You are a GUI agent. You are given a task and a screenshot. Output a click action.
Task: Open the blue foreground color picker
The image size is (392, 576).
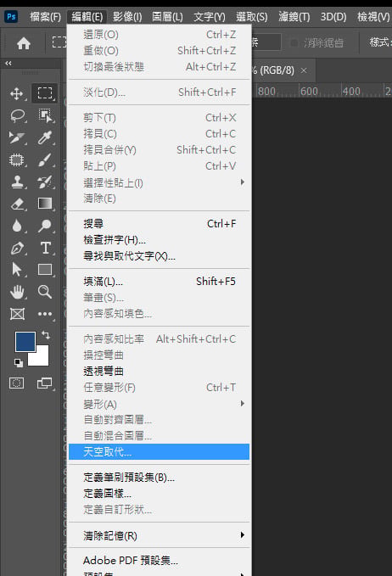[x=25, y=342]
